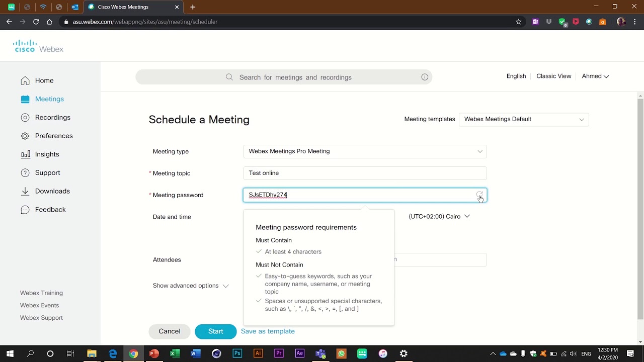Open the Webex Training link
This screenshot has width=644, height=362.
click(x=41, y=293)
